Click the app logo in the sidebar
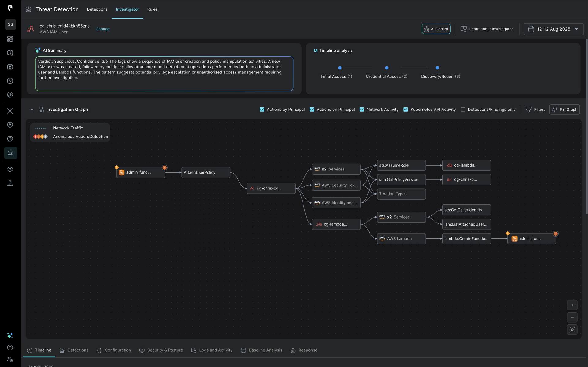The image size is (588, 367). pos(10,8)
